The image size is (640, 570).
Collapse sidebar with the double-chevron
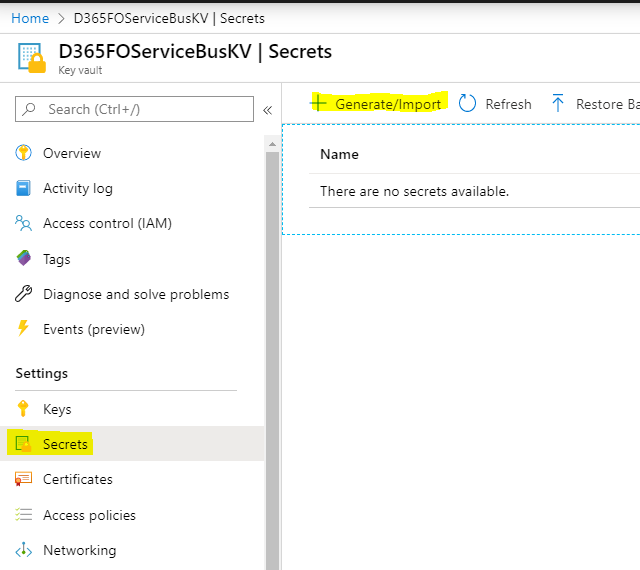coord(267,110)
